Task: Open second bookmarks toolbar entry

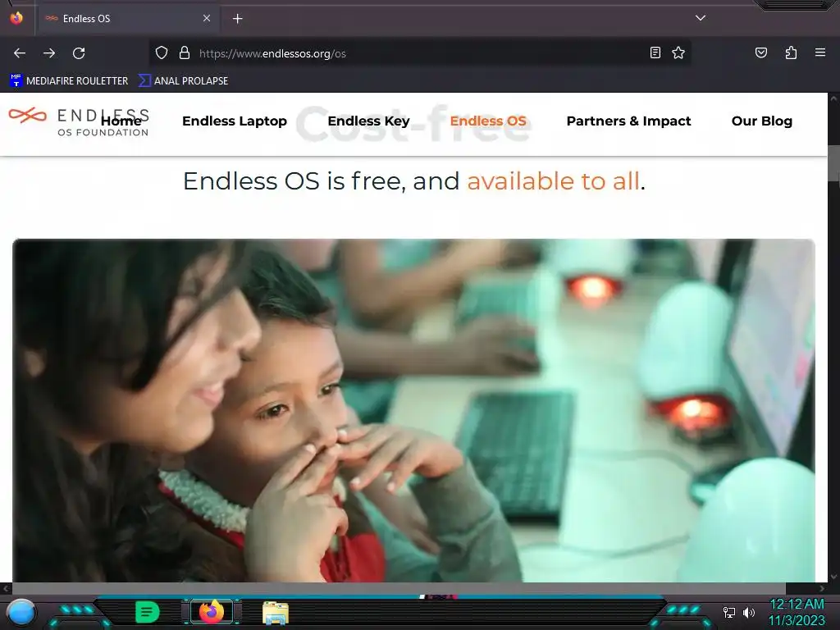Action: 183,81
